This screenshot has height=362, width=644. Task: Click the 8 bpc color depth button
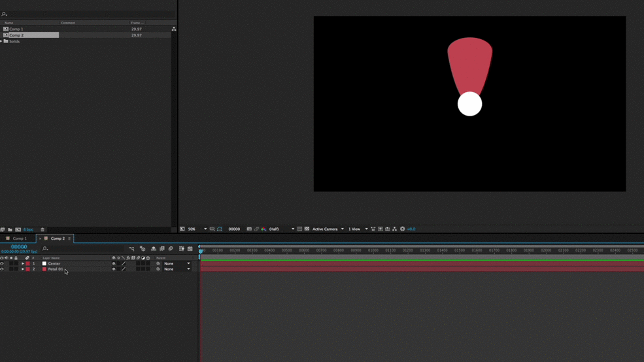tap(28, 229)
